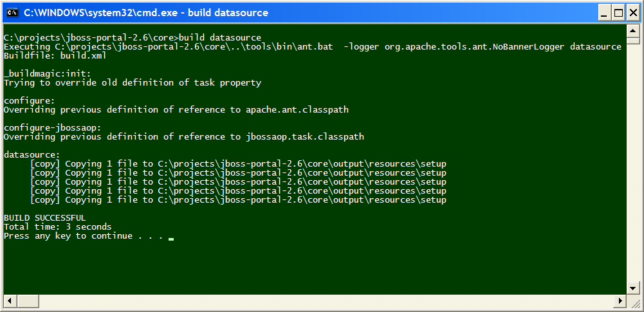Click the first [copy] output line
The width and height of the screenshot is (644, 312).
(x=237, y=164)
